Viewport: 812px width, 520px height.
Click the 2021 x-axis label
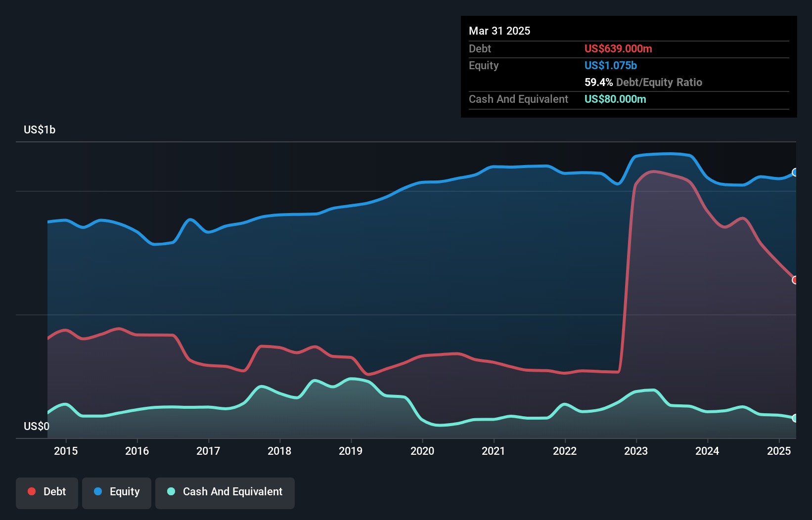[494, 451]
